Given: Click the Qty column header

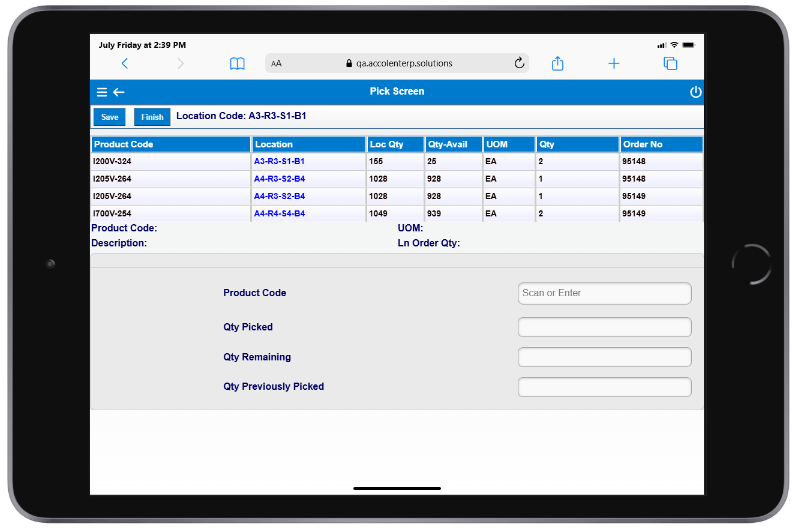Looking at the screenshot, I should [x=578, y=145].
